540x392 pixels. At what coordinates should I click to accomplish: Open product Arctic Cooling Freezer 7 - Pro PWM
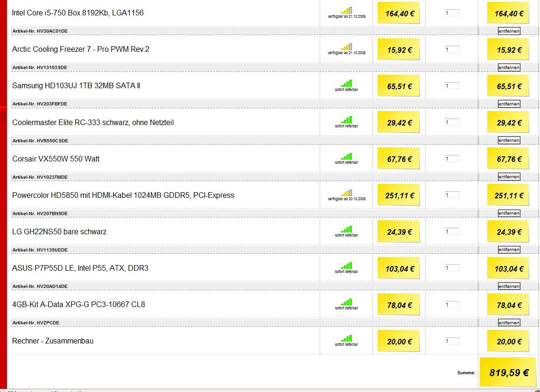[81, 49]
